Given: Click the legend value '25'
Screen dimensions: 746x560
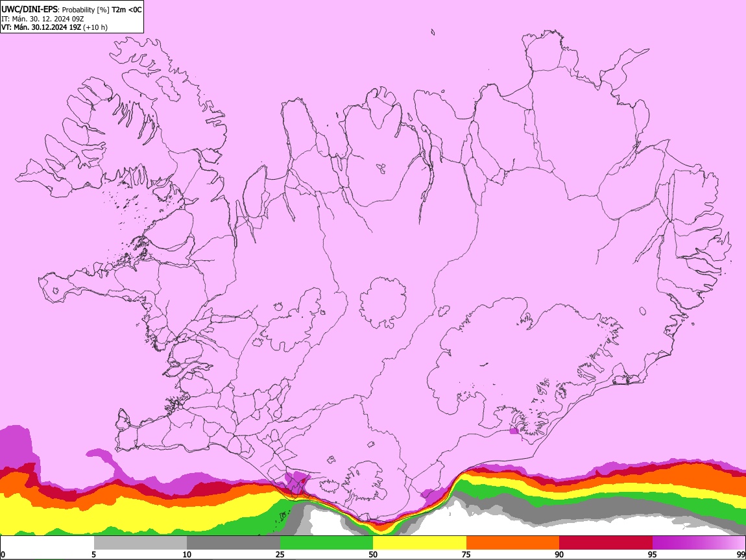Looking at the screenshot, I should (280, 554).
